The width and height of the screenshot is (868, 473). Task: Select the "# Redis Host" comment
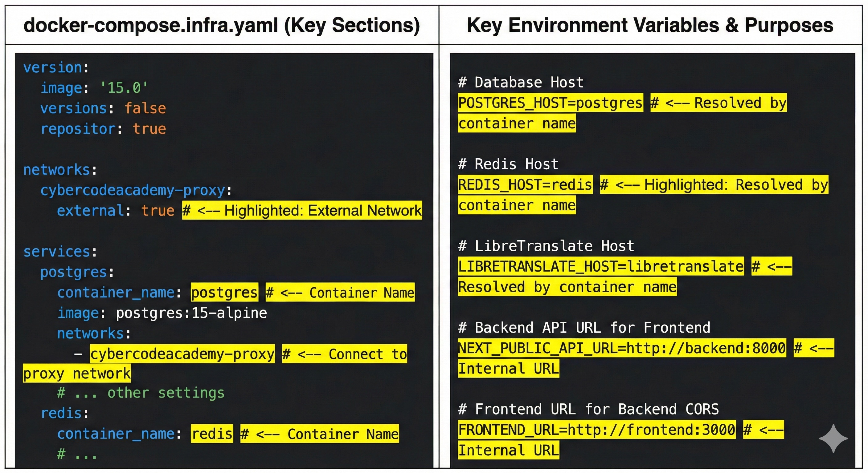click(508, 164)
